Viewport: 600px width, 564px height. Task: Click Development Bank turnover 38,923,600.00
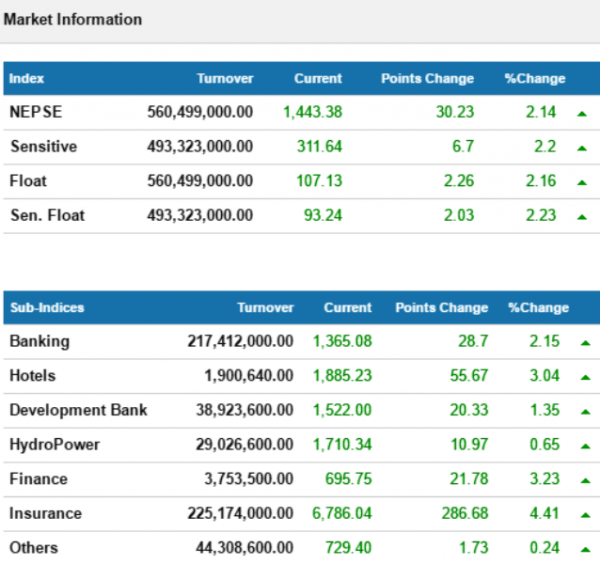tap(245, 410)
